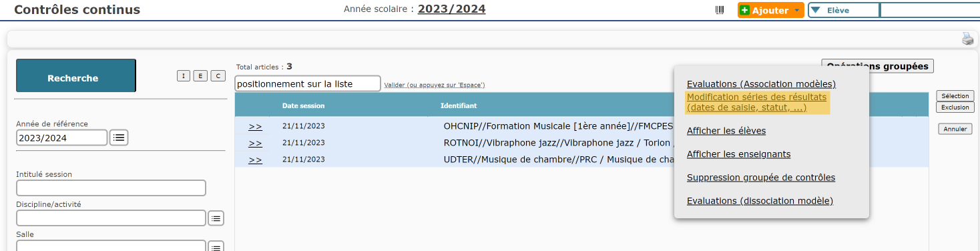The image size is (980, 251).
Task: Open list picker next to Salle field
Action: point(216,246)
